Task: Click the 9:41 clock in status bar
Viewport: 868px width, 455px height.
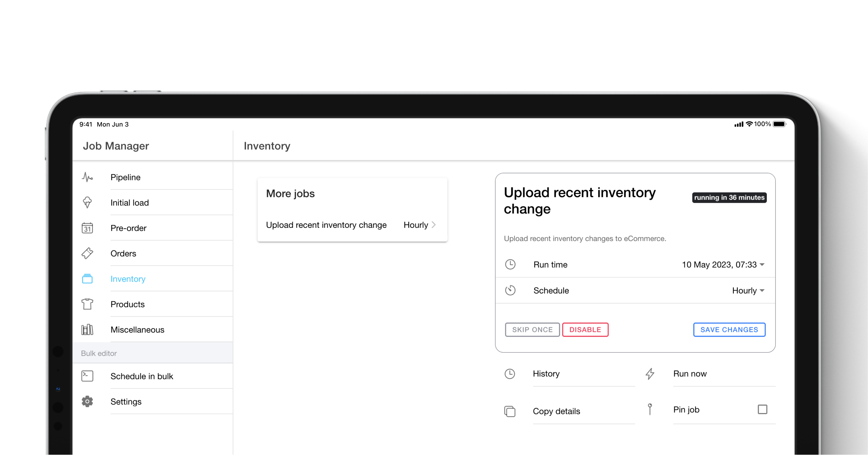Action: pyautogui.click(x=85, y=124)
